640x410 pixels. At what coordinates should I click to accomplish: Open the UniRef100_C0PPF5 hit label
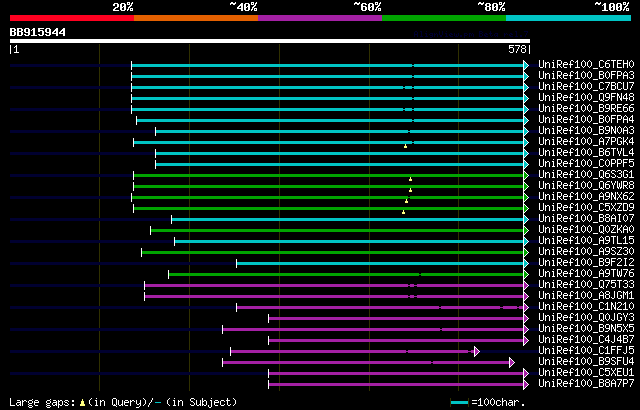586,164
